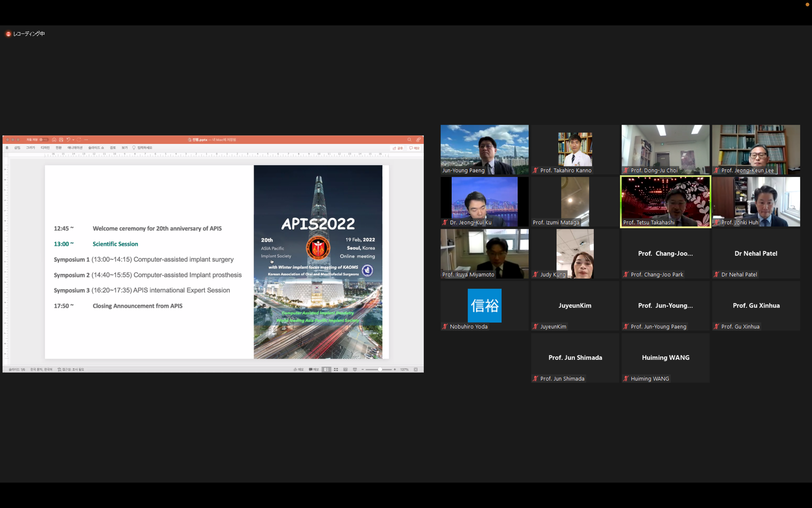Click the Symposium 1 line on slide
The height and width of the screenshot is (508, 812).
tap(144, 259)
